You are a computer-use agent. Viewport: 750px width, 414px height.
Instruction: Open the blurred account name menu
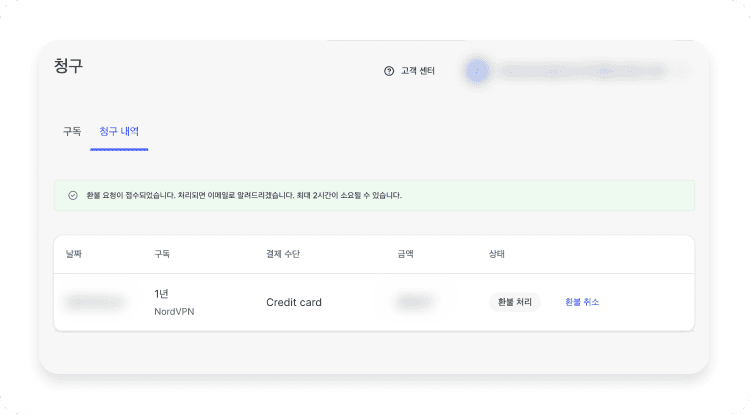584,71
